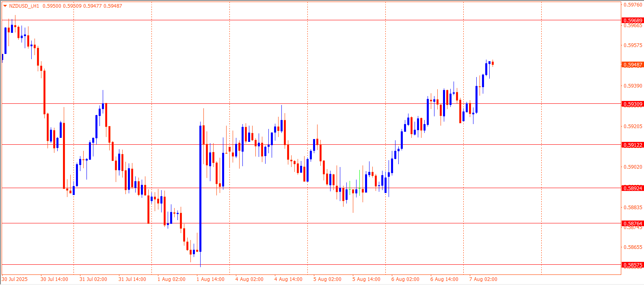Open the chart menu triangle beside NZDUSD_i,H1

(5, 6)
